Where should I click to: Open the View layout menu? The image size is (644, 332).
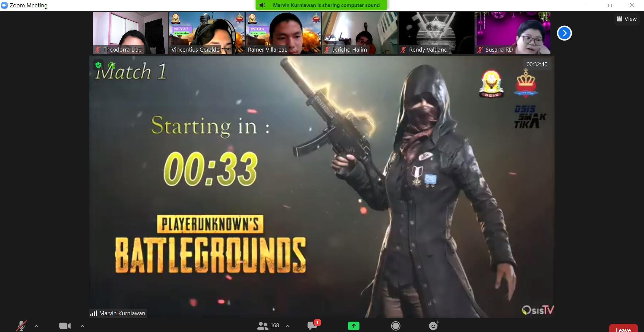click(x=627, y=19)
